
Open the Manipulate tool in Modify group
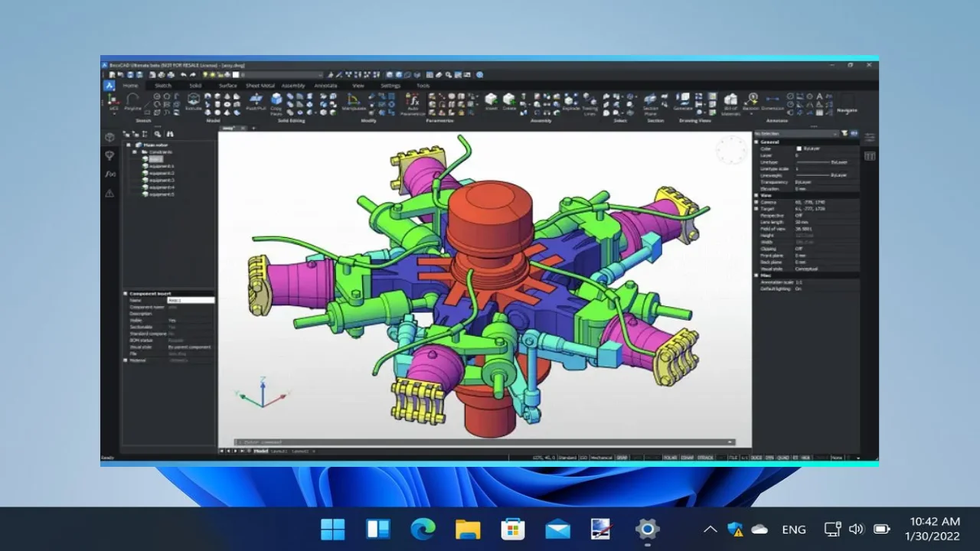(353, 103)
